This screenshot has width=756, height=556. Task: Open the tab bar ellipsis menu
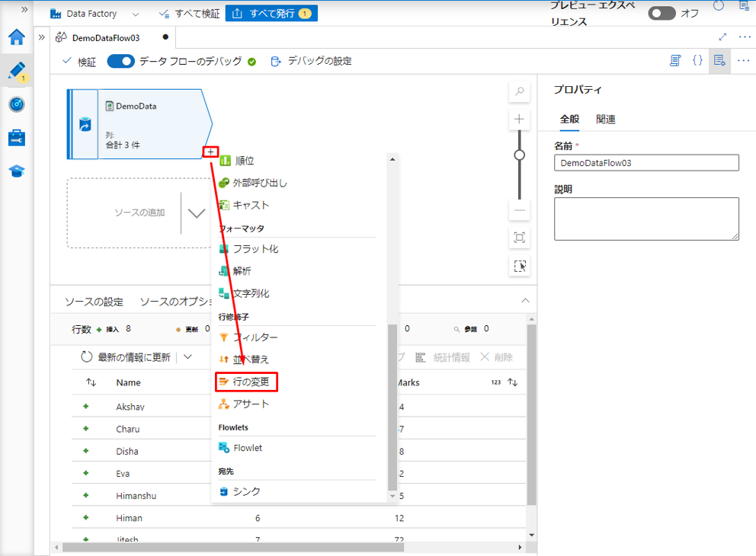(x=745, y=37)
